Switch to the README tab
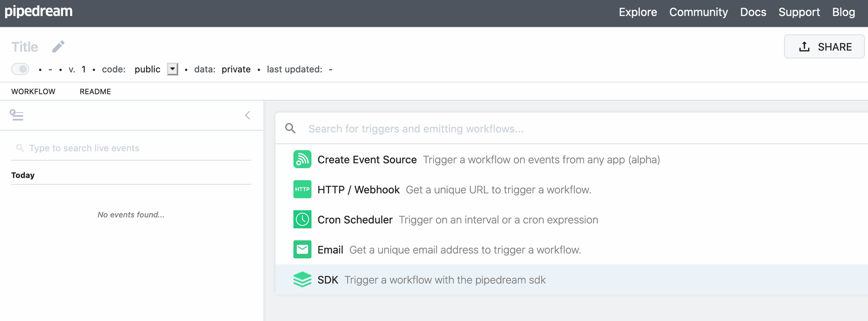This screenshot has height=321, width=868. 95,92
